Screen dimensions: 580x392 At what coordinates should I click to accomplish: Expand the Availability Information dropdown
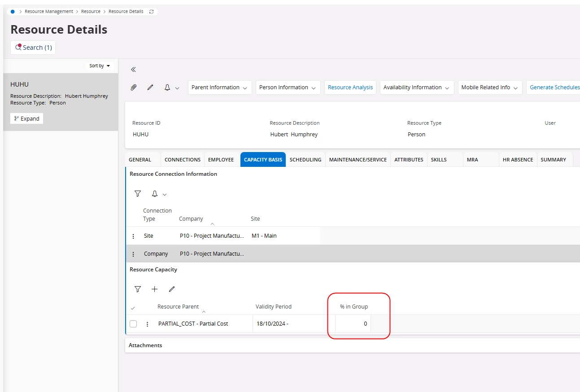point(416,87)
